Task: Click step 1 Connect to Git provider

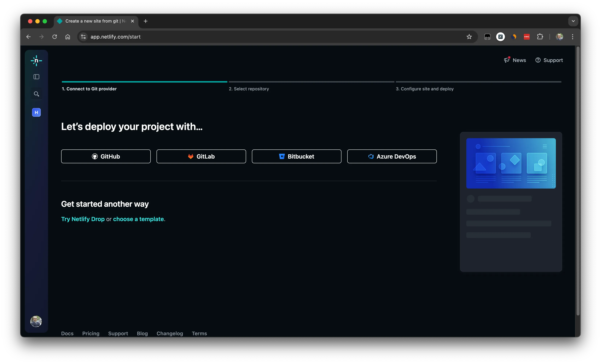Action: pyautogui.click(x=89, y=89)
